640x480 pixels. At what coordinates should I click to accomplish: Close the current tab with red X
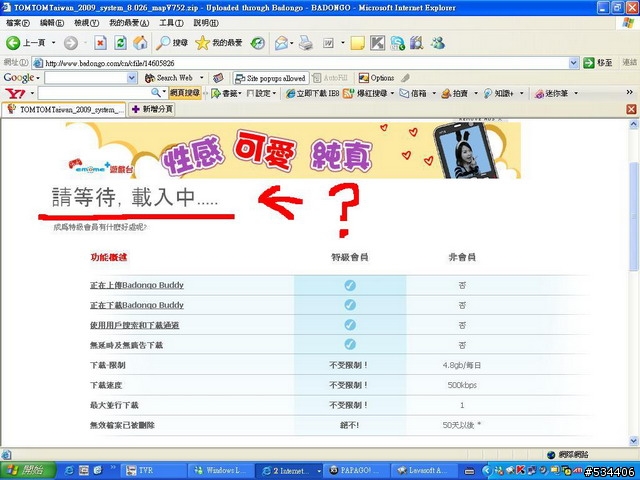631,109
